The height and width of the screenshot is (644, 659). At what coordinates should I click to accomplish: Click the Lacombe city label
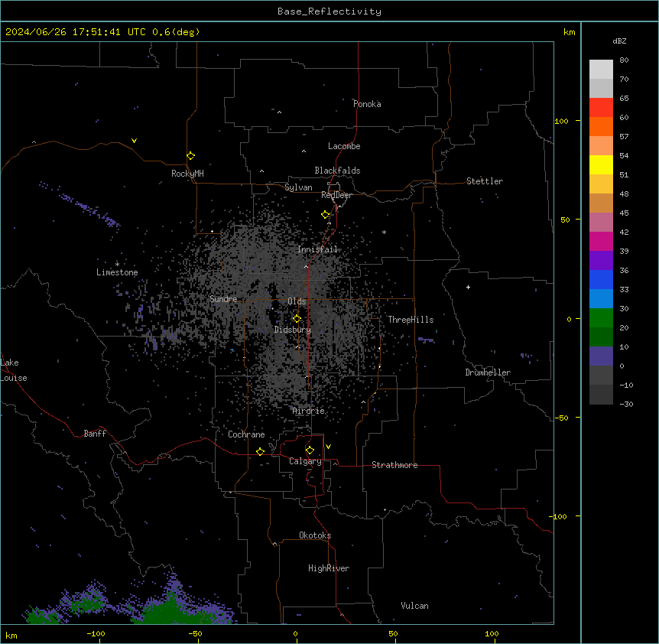click(344, 146)
